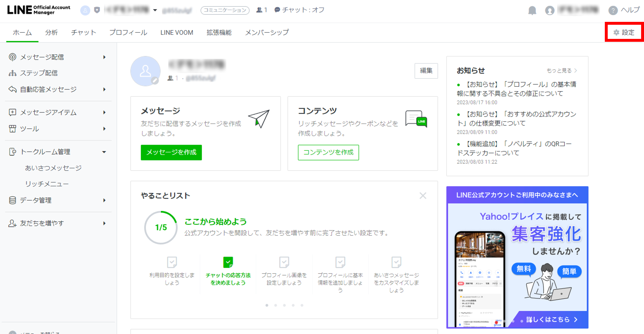Viewport: 644px width, 334px height.
Task: Select the ホーム tab
Action: 22,32
